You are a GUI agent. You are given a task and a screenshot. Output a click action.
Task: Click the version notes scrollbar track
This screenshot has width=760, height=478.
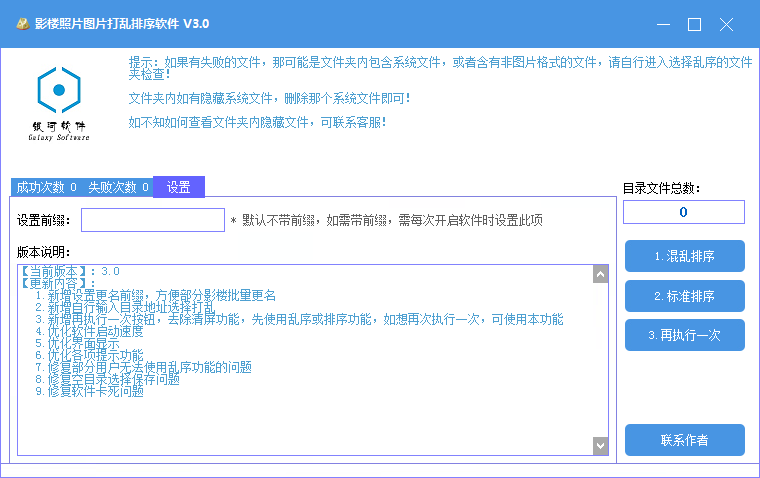pyautogui.click(x=600, y=360)
